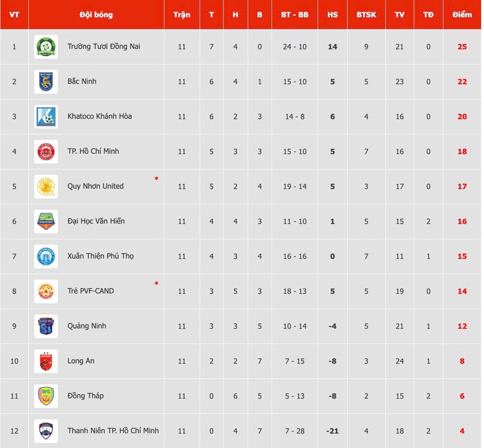
Task: Click the Khatoco Khánh Hòa team logo
Action: pos(46,117)
